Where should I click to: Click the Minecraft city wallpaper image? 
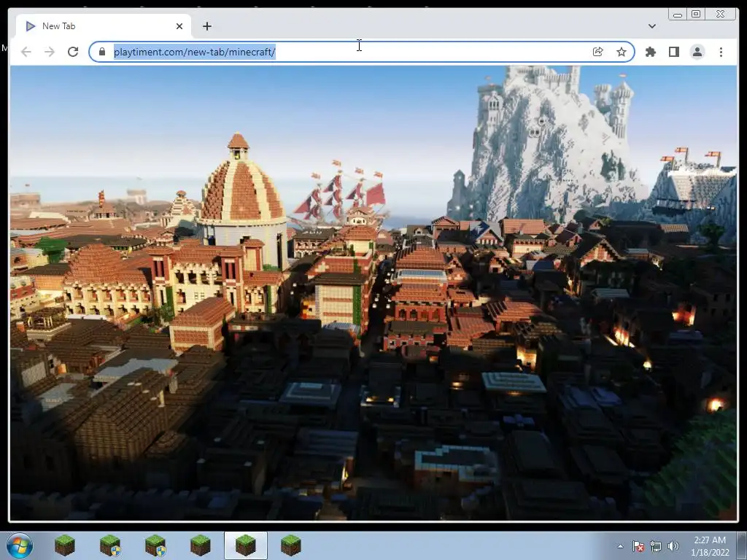[373, 293]
